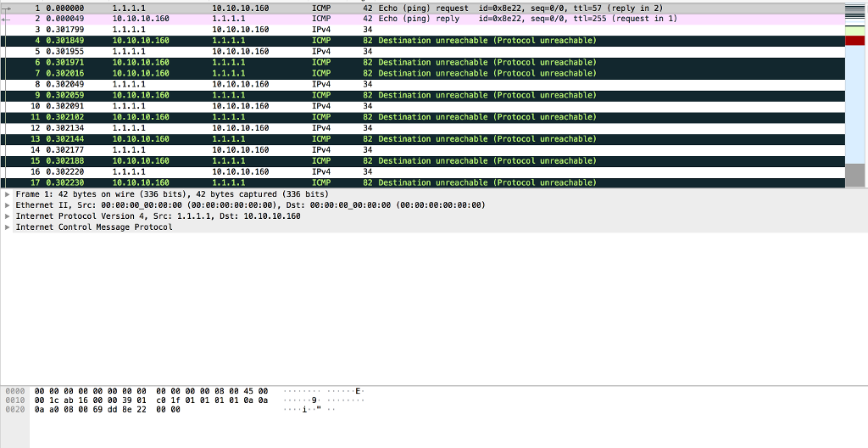Click 'Internet Protocol Version 4, Src: 1.1.1.1' line
This screenshot has width=868, height=448.
[x=158, y=216]
